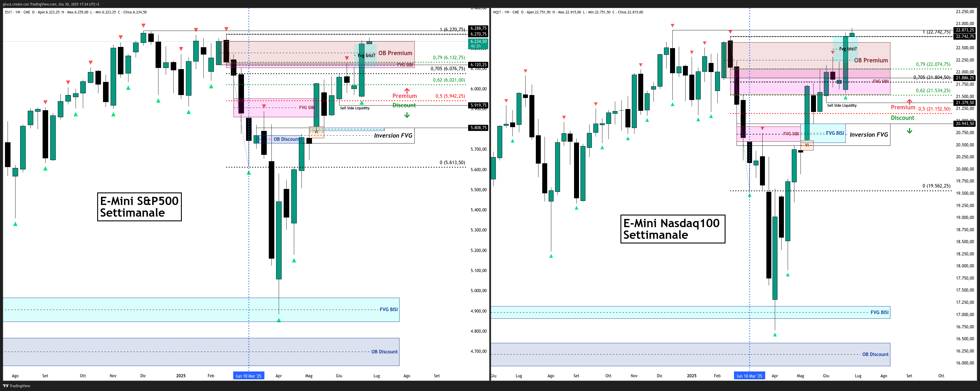Click the lun 10 Mar '25 date label on S&P500 axis

(248, 376)
